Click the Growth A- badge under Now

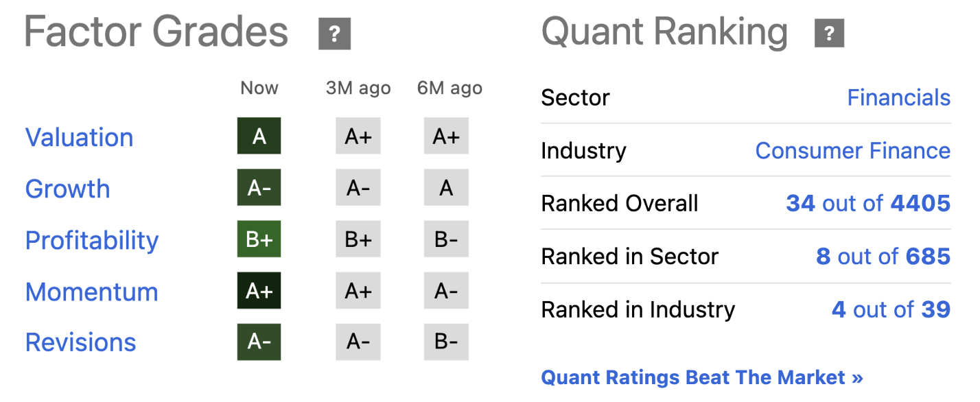259,187
